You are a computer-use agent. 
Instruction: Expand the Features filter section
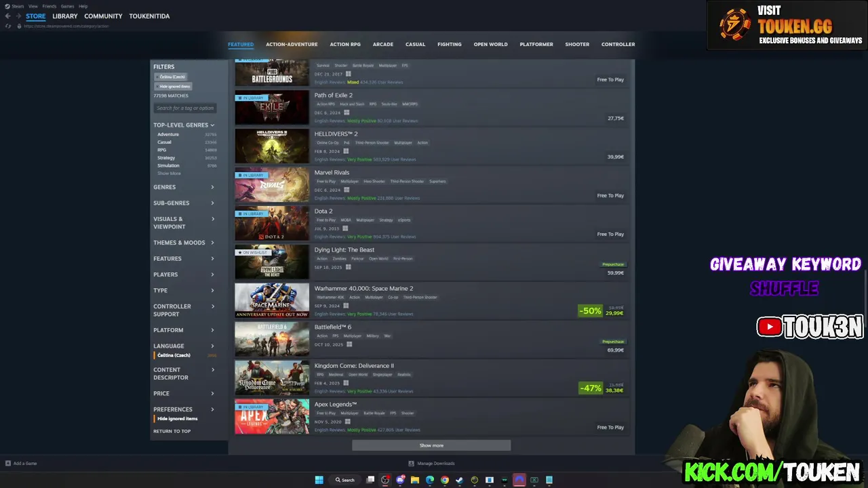click(184, 258)
